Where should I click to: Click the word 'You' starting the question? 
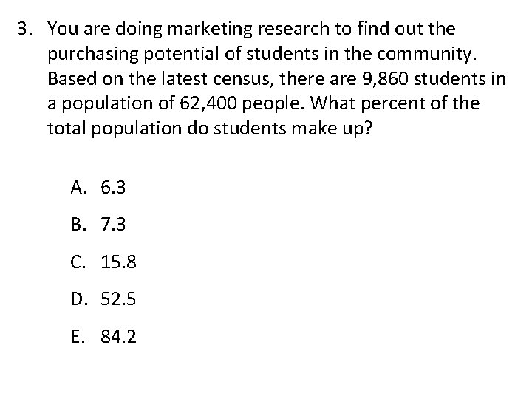(62, 29)
